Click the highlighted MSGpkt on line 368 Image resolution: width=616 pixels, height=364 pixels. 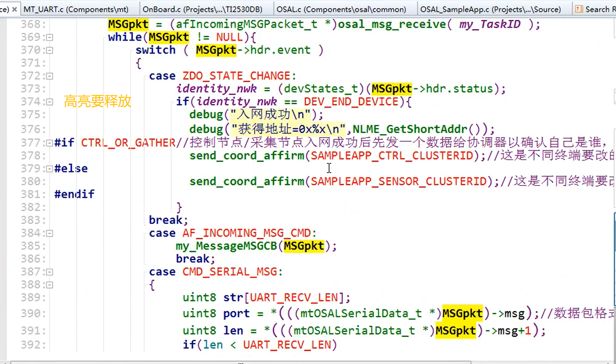(128, 25)
